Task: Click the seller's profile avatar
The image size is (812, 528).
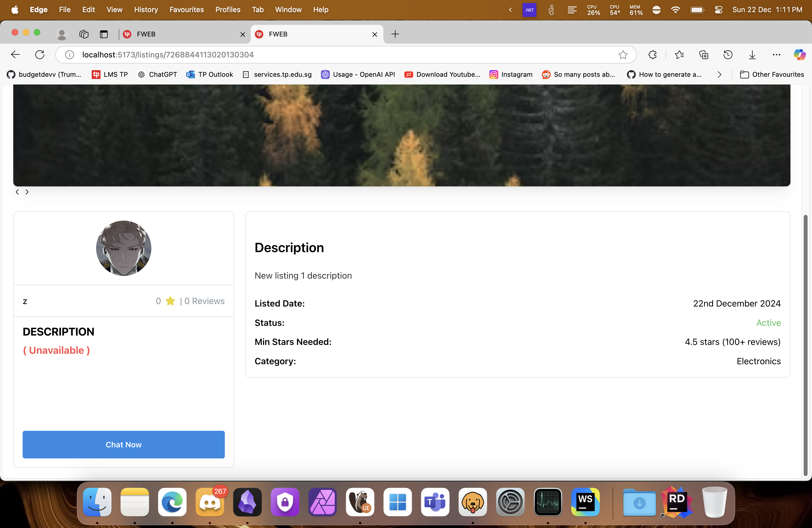Action: 123,248
